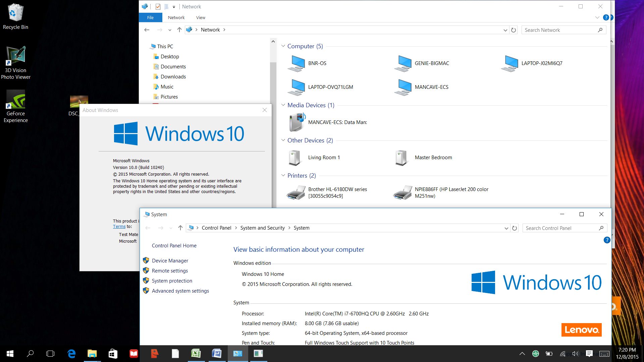The height and width of the screenshot is (362, 644).
Task: Collapse the Media Devices (1) group
Action: (283, 105)
